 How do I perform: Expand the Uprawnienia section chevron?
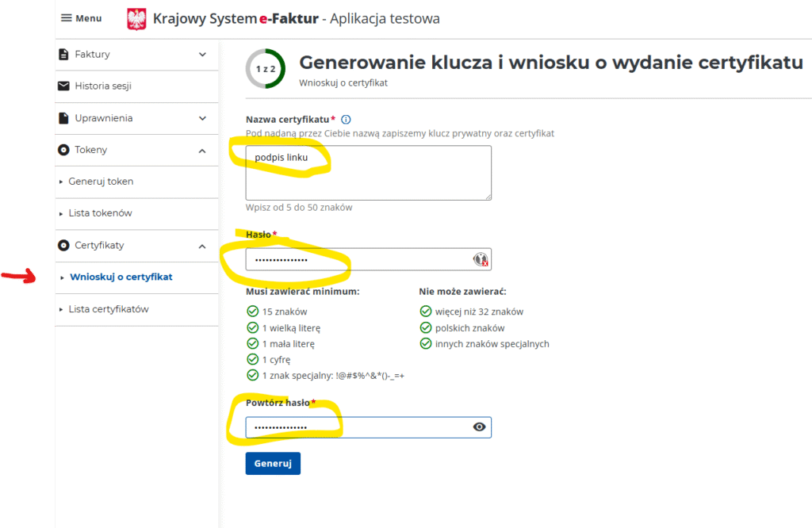click(202, 118)
